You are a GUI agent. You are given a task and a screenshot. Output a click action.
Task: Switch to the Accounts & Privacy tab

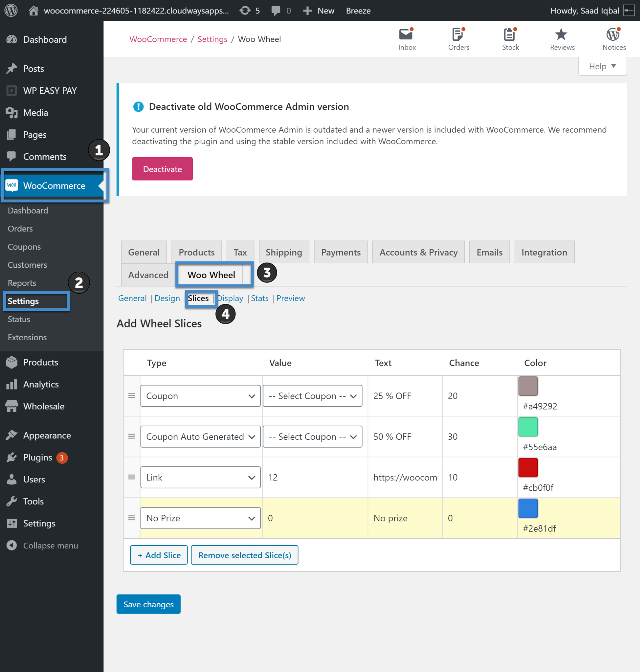click(x=419, y=252)
